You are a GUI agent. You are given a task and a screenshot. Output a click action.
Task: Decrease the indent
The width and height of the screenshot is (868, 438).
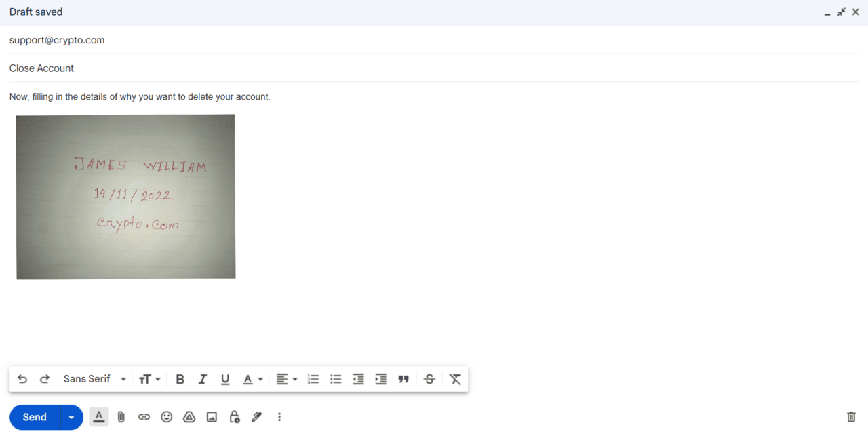click(x=358, y=379)
